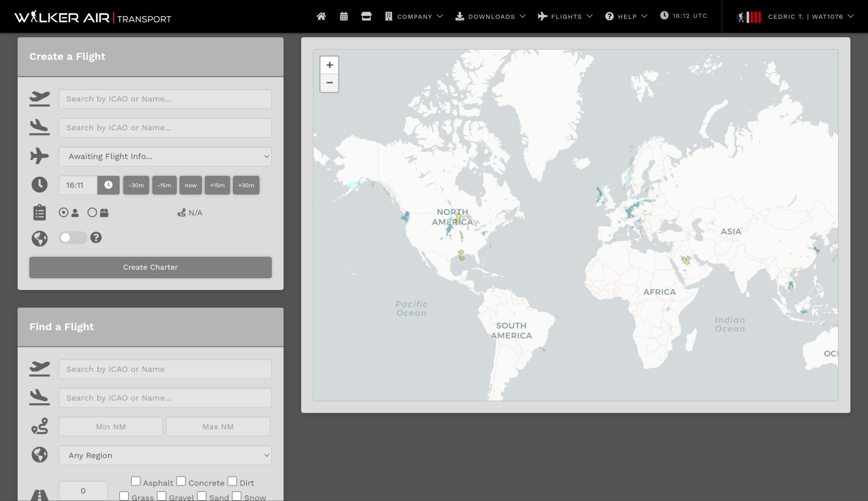Add 15 minutes with +15m button
The height and width of the screenshot is (501, 868).
pyautogui.click(x=218, y=185)
